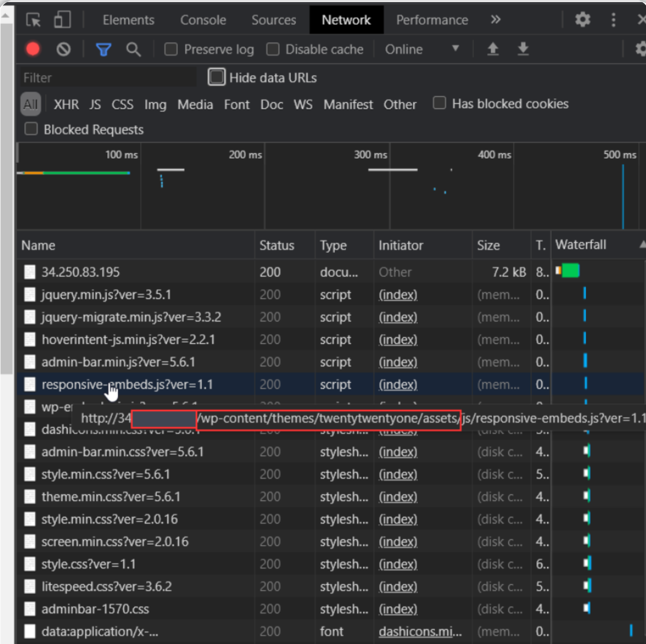Viewport: 646px width, 644px height.
Task: Click the Filter text input
Action: click(x=108, y=77)
